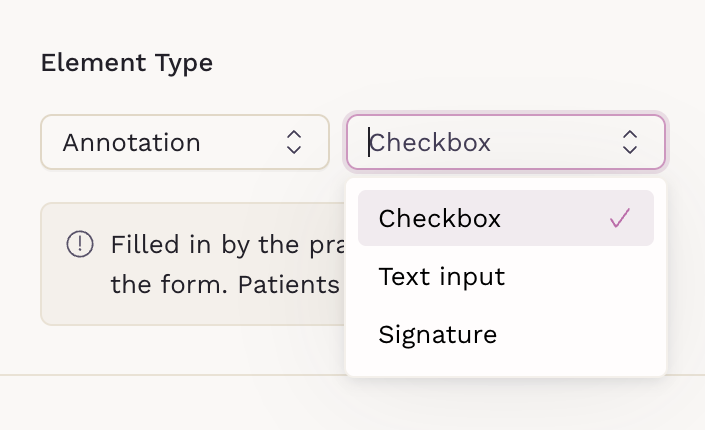Click the "the form. Patients" text line
Viewport: 705px width, 430px height.
(x=225, y=284)
